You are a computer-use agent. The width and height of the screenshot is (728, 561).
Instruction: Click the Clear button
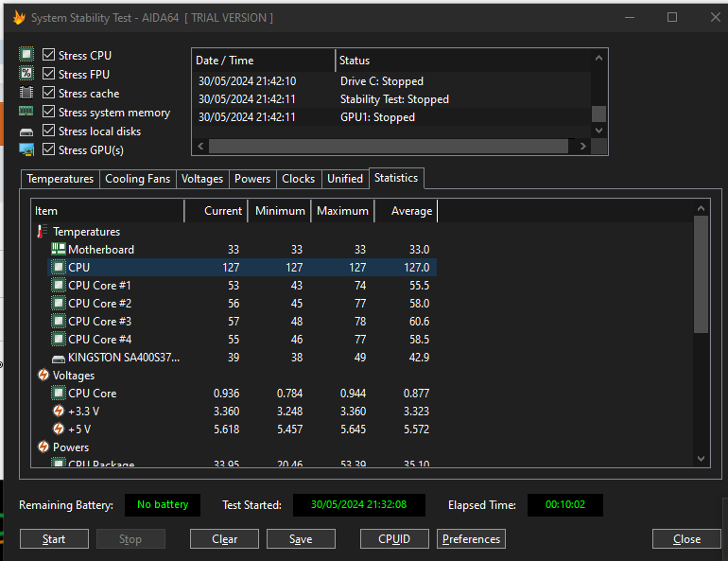pyautogui.click(x=224, y=538)
